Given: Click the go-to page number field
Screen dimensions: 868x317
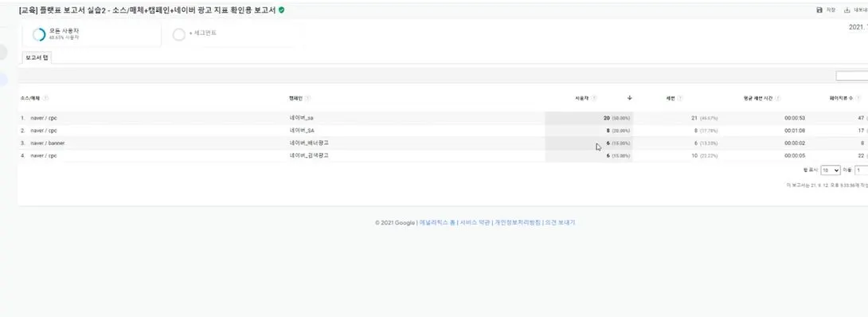Looking at the screenshot, I should [x=862, y=170].
